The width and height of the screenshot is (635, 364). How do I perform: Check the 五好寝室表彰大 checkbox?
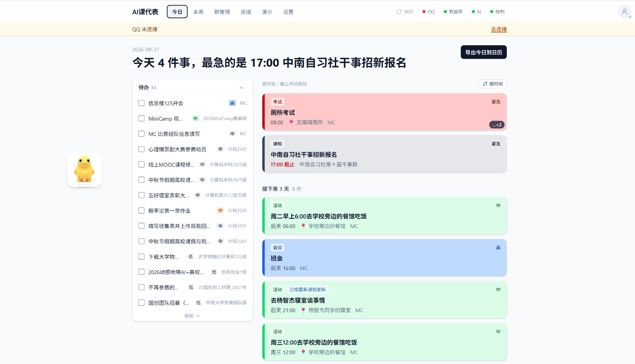click(141, 195)
